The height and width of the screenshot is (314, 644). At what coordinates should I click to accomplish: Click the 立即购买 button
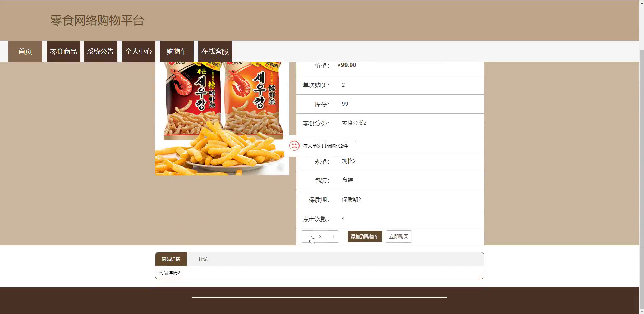tap(399, 237)
